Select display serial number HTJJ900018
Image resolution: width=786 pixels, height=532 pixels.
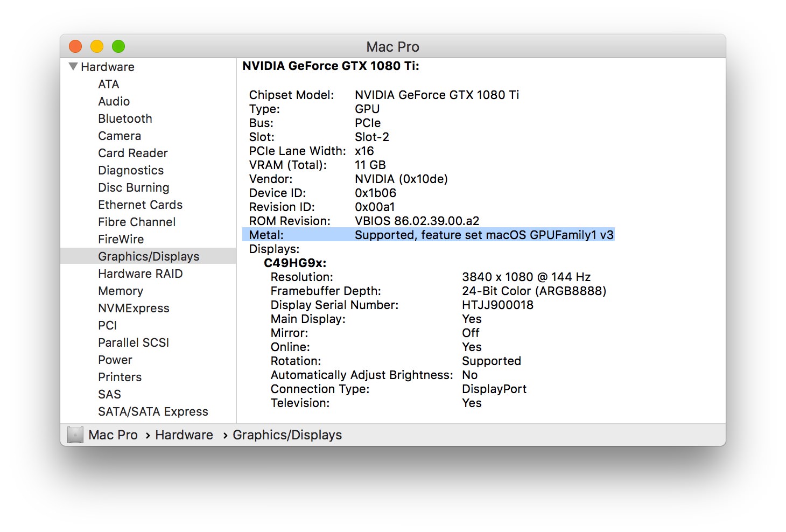[x=497, y=305]
